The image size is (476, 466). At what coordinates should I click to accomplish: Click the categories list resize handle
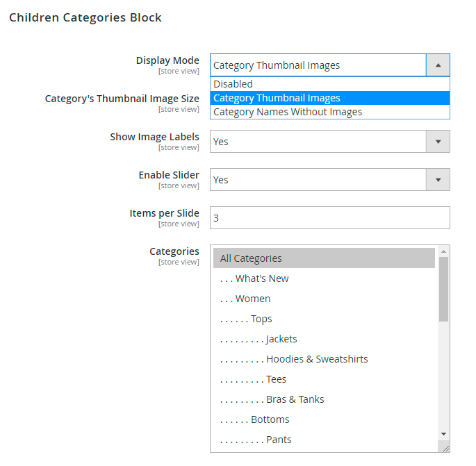tap(445, 449)
